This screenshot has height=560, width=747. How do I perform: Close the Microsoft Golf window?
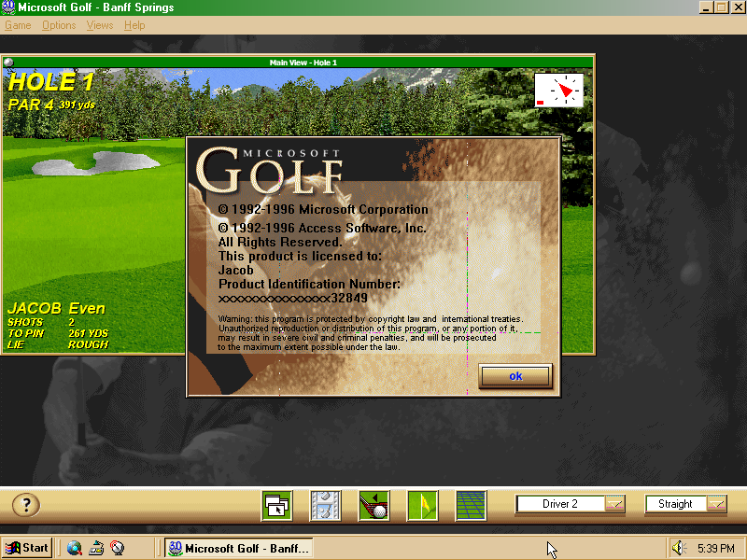[738, 7]
